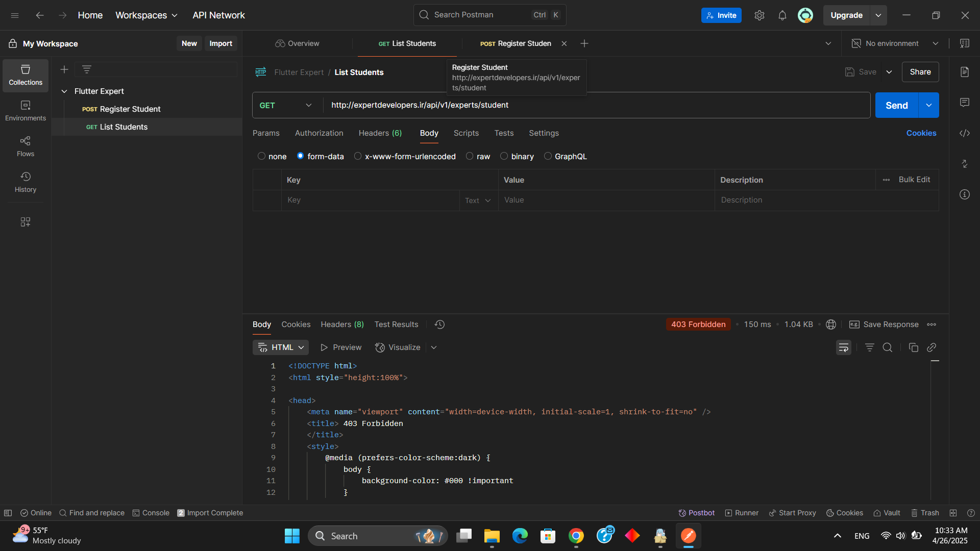The height and width of the screenshot is (551, 980).
Task: Select x-www-form-urlencoded body type
Action: 358,156
